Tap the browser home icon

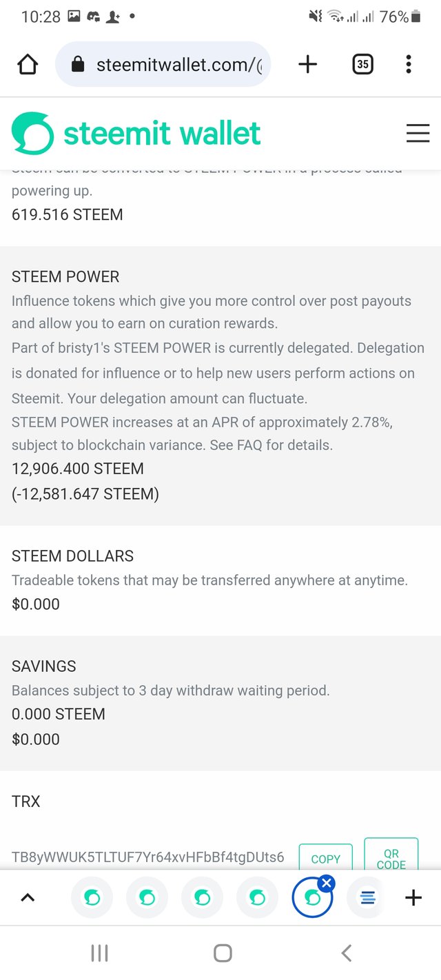point(28,65)
